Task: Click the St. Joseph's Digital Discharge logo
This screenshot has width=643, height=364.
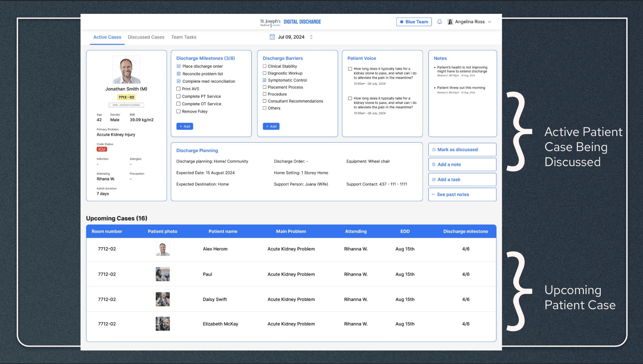Action: tap(291, 22)
